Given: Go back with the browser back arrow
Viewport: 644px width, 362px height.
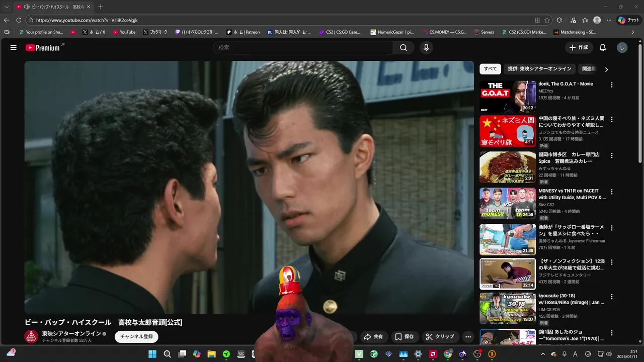Looking at the screenshot, I should 7,20.
